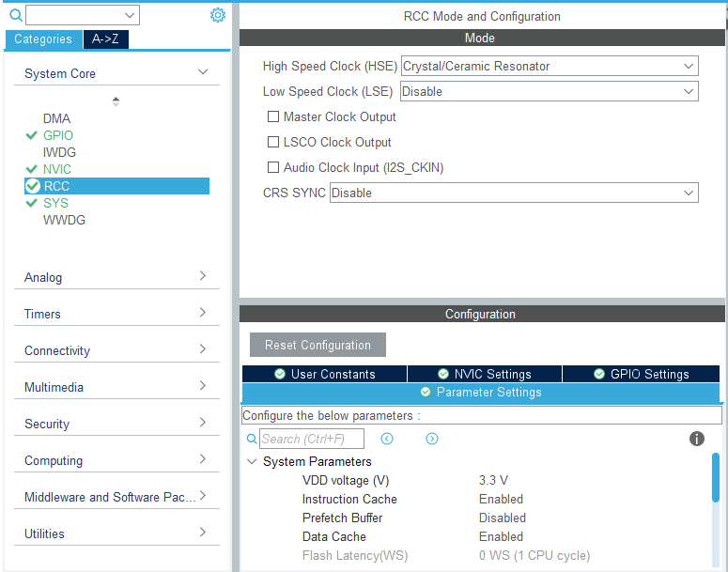
Task: Enable Audio Clock Input (I2S_CKIN) checkbox
Action: tap(273, 167)
